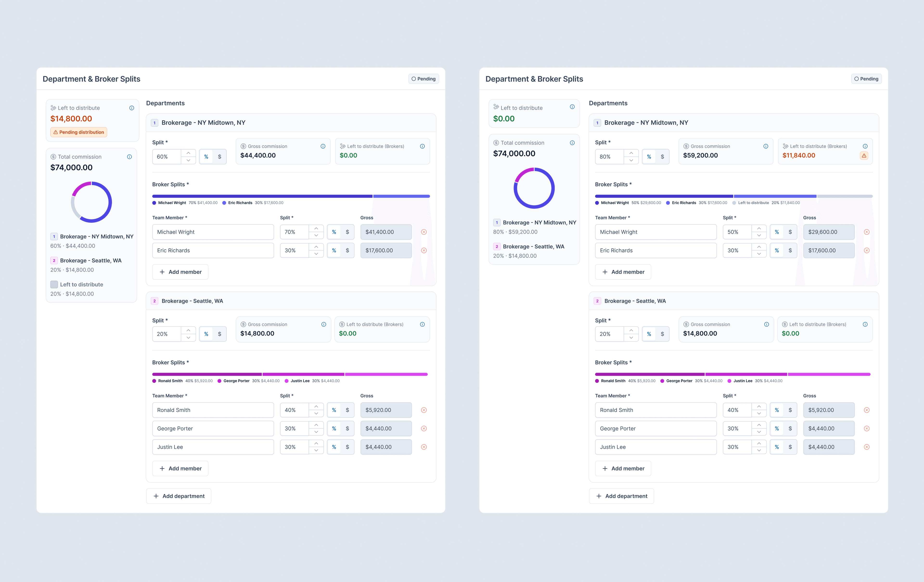Click info icon for right panel NY Midtown Gross commission
Viewport: 924px width, 582px height.
(x=765, y=146)
